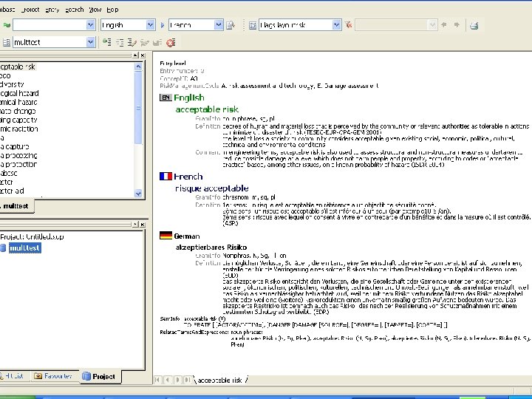Open the Search menu
Viewport: 532px width, 399px height.
coord(75,10)
